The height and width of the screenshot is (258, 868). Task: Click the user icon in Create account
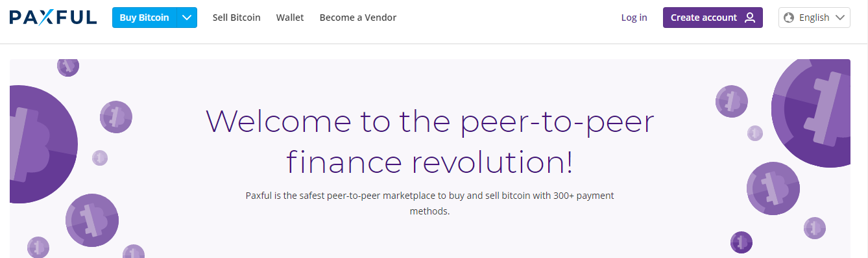[750, 18]
